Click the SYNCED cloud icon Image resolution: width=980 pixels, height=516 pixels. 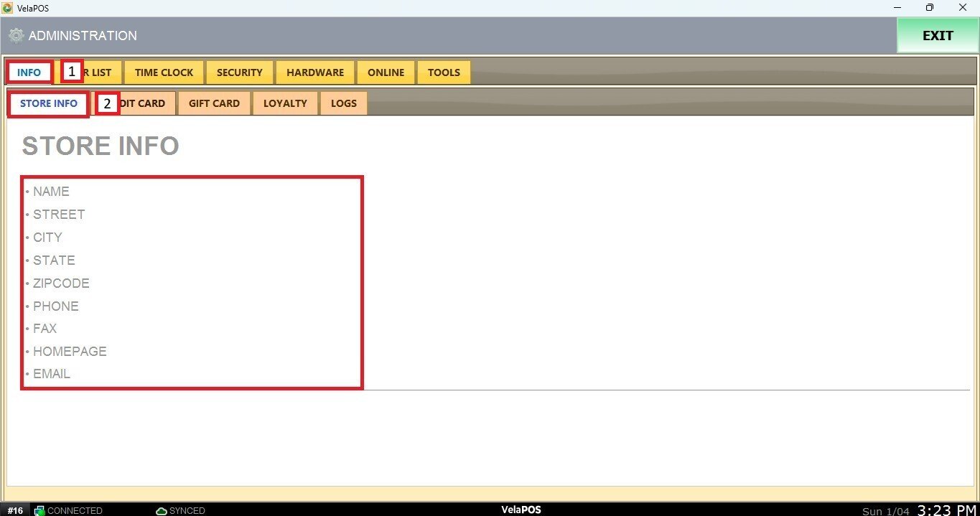(162, 510)
